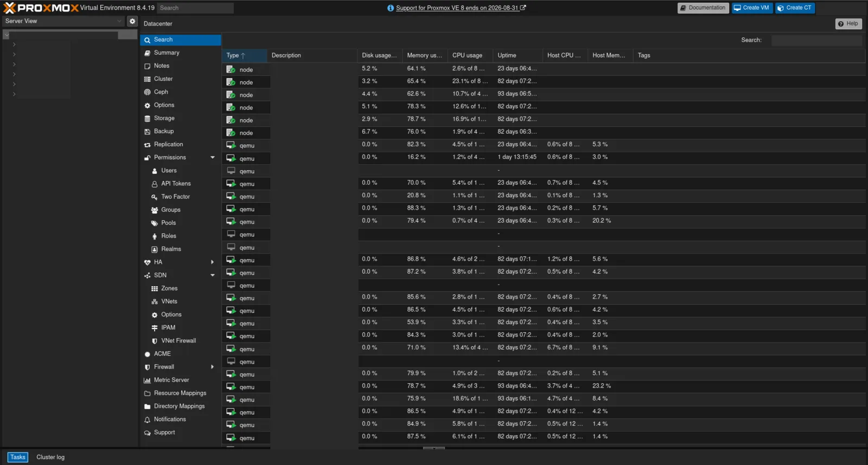Click the Proxmox logo
The height and width of the screenshot is (465, 868).
click(x=41, y=8)
